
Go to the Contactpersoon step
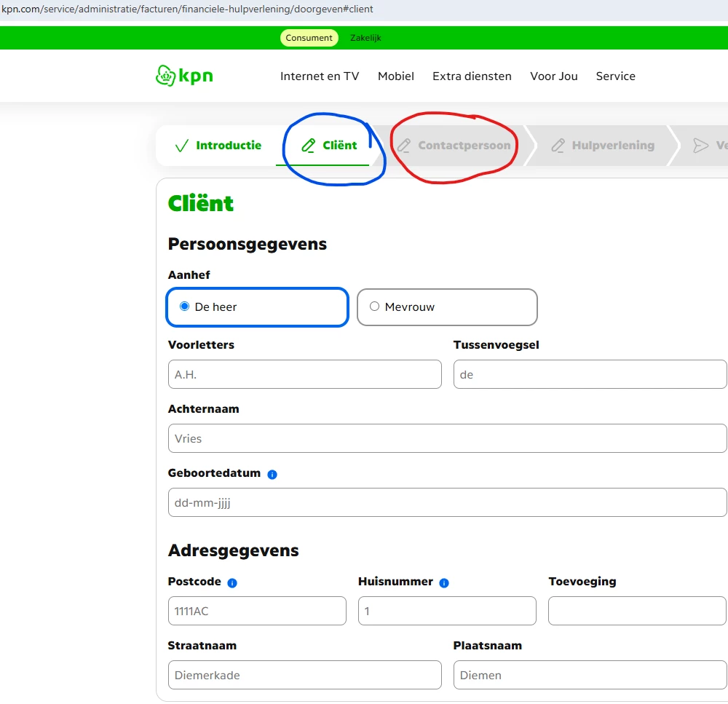coord(454,146)
